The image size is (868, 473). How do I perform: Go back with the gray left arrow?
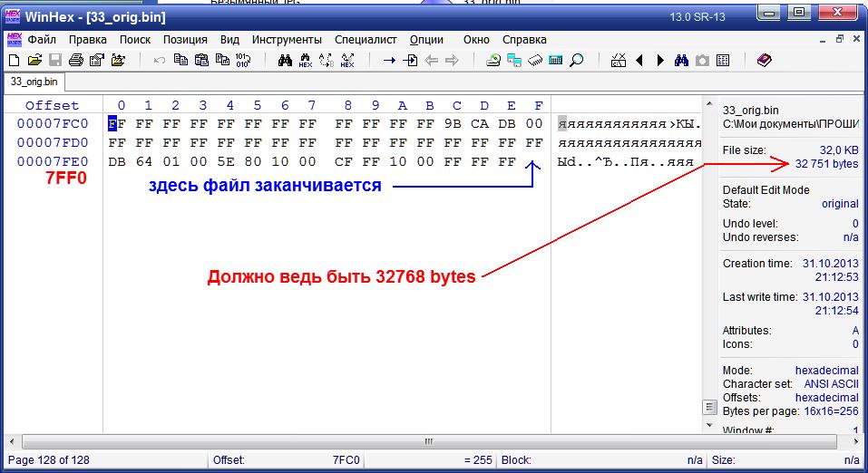(x=431, y=61)
